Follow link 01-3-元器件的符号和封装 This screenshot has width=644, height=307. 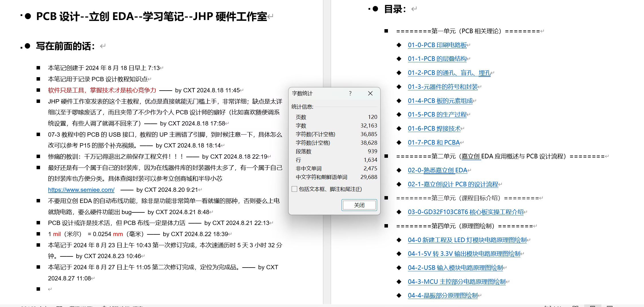[443, 87]
